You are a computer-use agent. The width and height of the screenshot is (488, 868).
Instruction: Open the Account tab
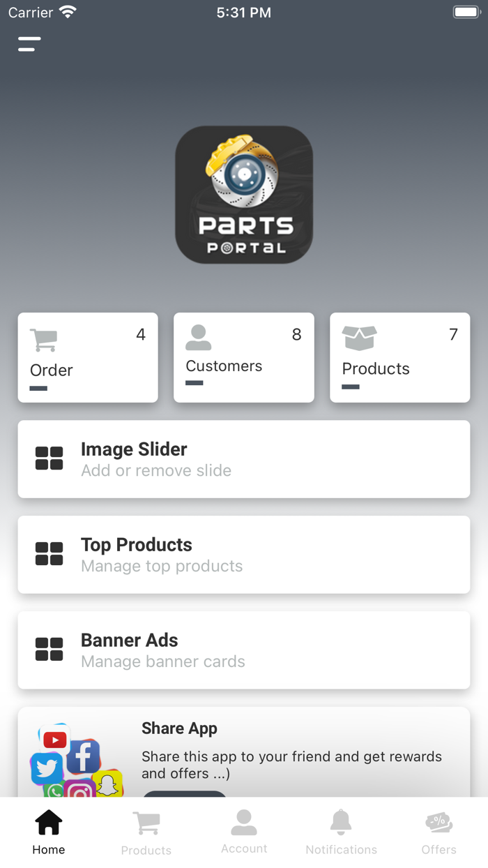click(244, 830)
